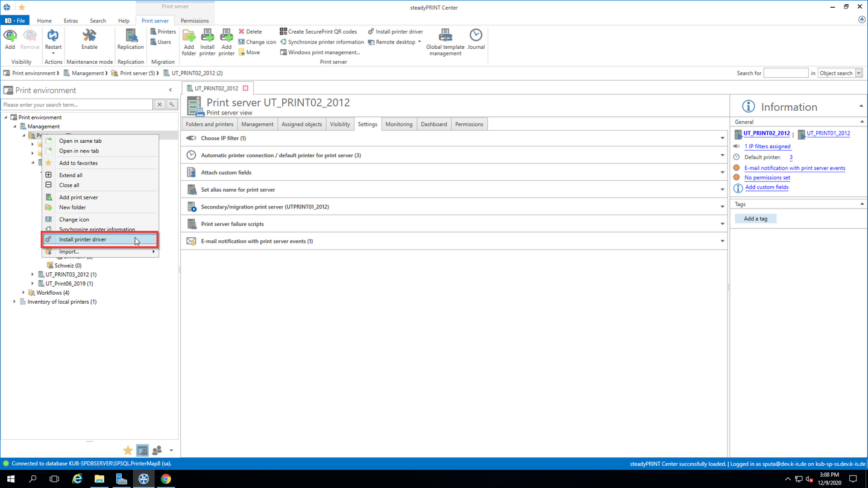Collapse the Print environment side panel
The image size is (868, 488).
[x=171, y=90]
